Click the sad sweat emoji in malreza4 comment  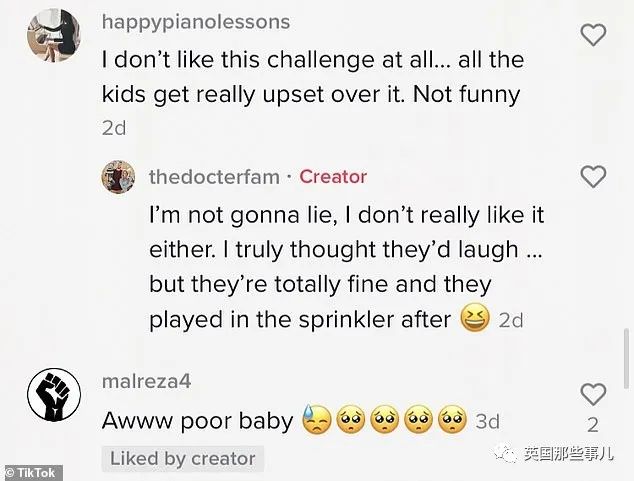pyautogui.click(x=318, y=420)
